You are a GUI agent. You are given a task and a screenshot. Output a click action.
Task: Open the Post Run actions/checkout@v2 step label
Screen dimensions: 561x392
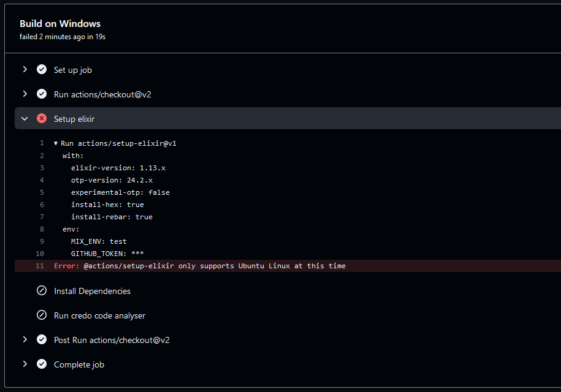click(112, 340)
